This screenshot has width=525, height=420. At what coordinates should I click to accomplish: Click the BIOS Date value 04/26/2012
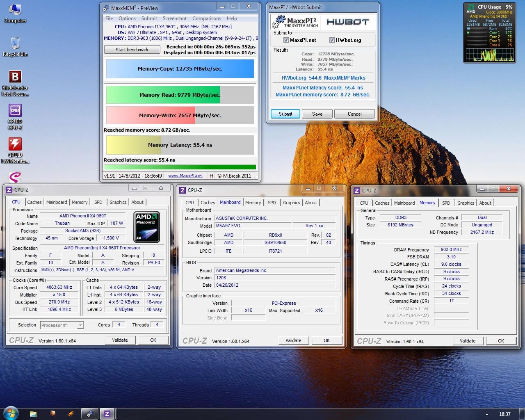click(275, 285)
